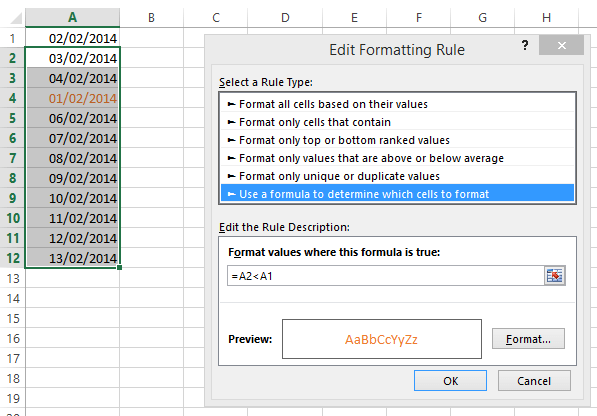
Task: Click cell with date 13/02/2014
Action: click(x=72, y=258)
